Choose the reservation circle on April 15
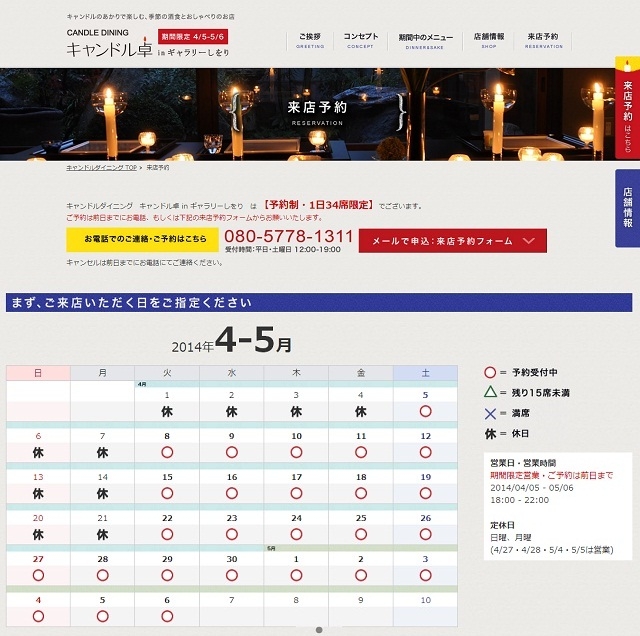640x636 pixels. tap(167, 493)
